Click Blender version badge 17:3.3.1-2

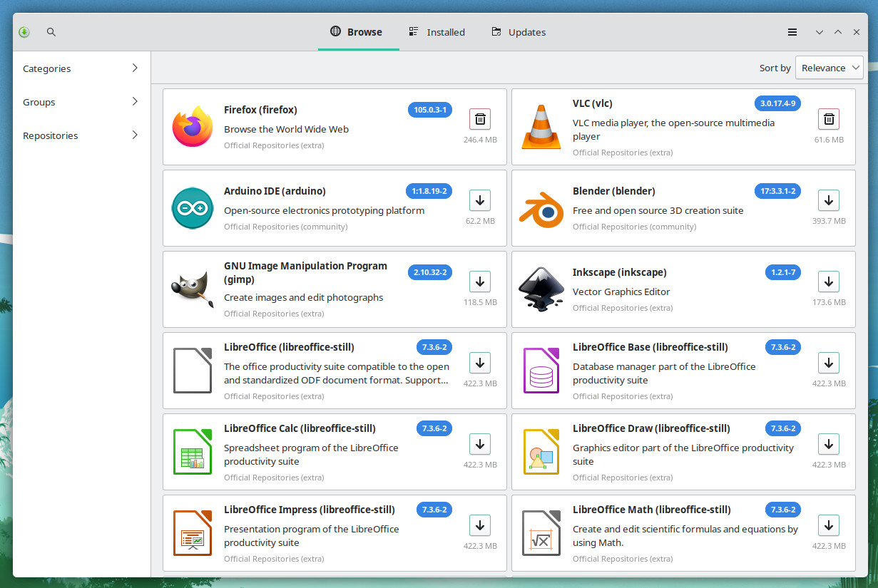pos(777,191)
